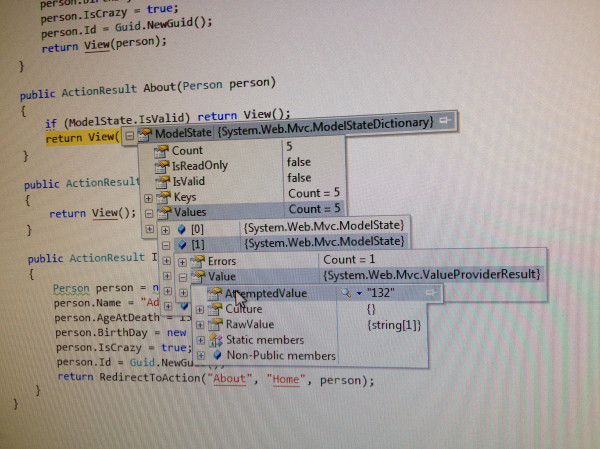Expand the Errors node
The height and width of the screenshot is (449, 600).
click(x=182, y=262)
